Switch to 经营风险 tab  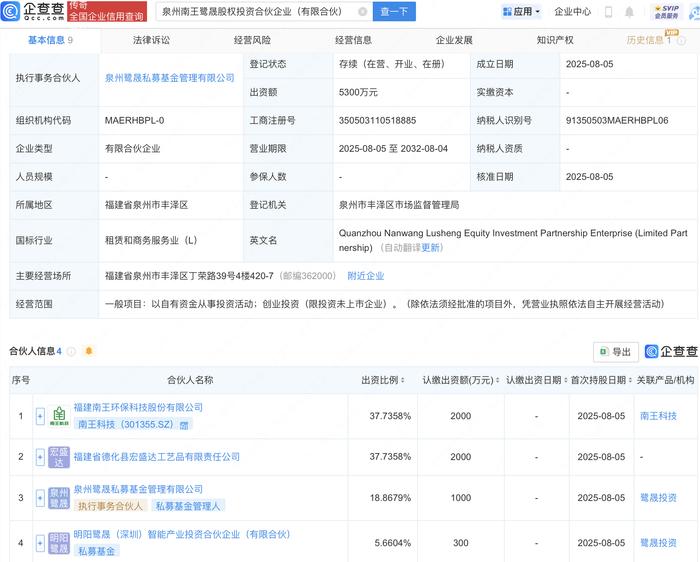[x=252, y=40]
